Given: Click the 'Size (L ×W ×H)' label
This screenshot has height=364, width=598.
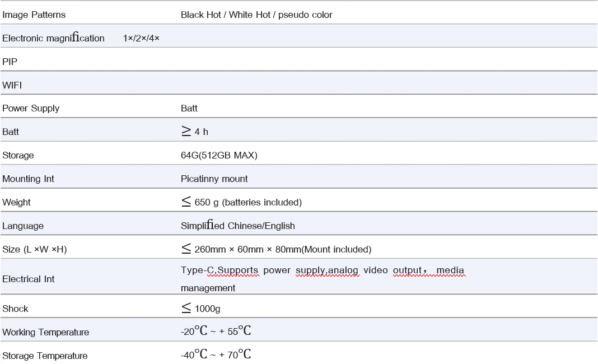Looking at the screenshot, I should [x=35, y=249].
